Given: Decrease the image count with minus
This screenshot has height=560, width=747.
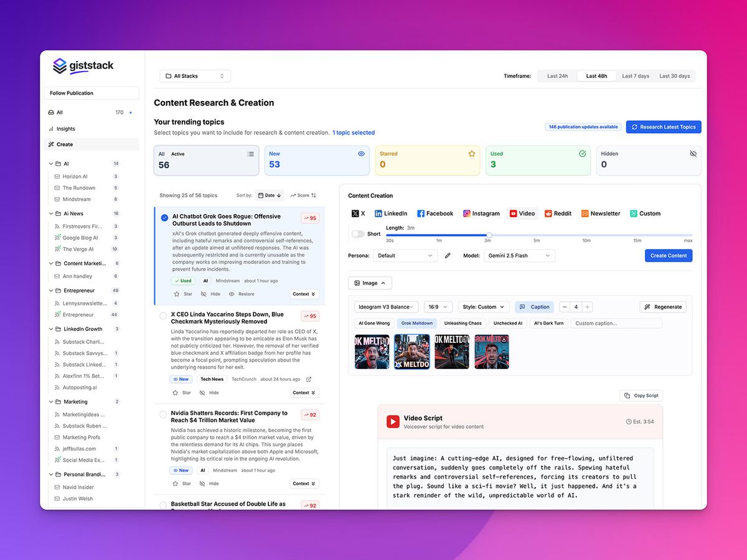Looking at the screenshot, I should click(565, 307).
